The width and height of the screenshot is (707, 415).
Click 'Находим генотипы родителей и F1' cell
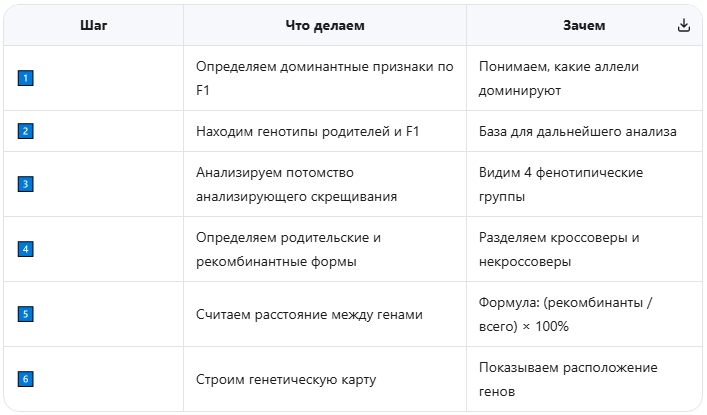click(307, 131)
